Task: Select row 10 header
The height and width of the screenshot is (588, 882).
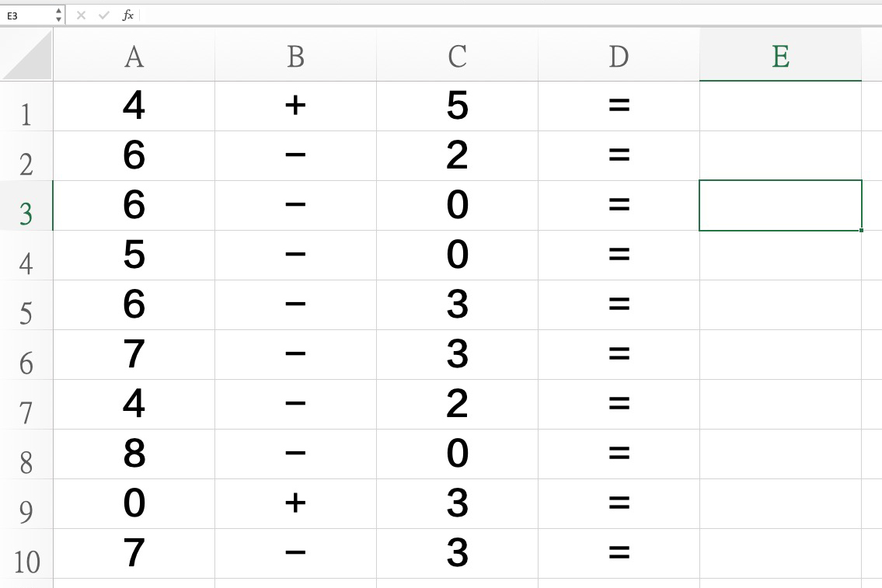Action: pos(26,554)
